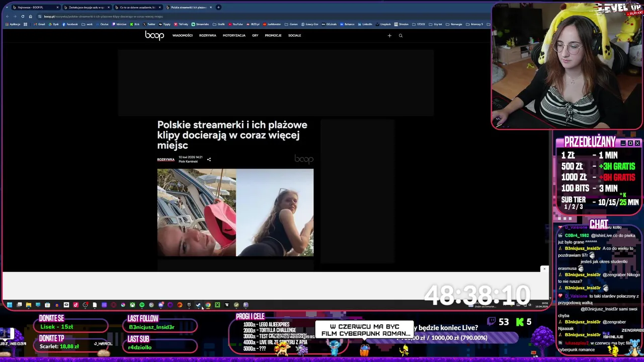
Task: Open Task View from the taskbar
Action: [x=19, y=305]
